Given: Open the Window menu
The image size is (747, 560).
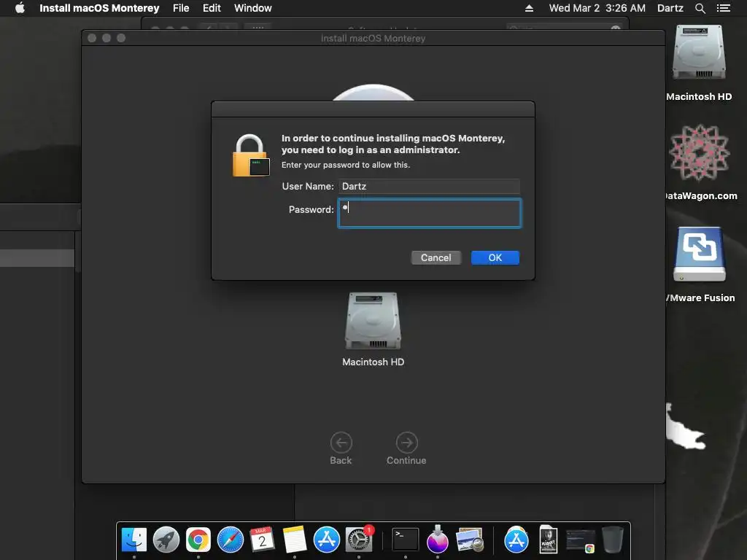Looking at the screenshot, I should click(252, 8).
